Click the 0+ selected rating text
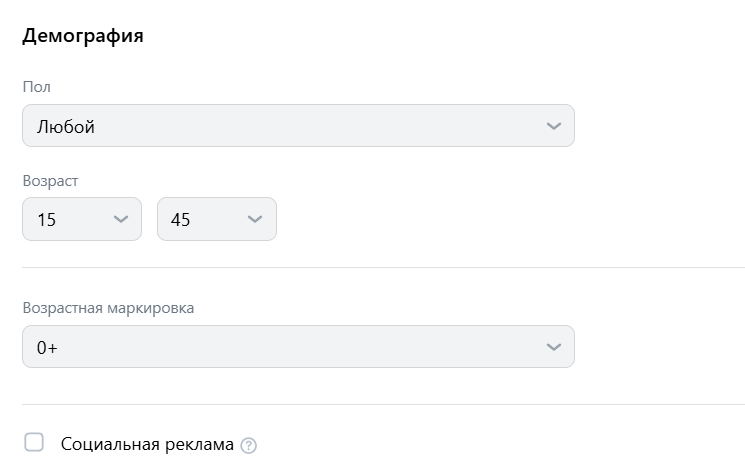The image size is (745, 470). [x=49, y=347]
